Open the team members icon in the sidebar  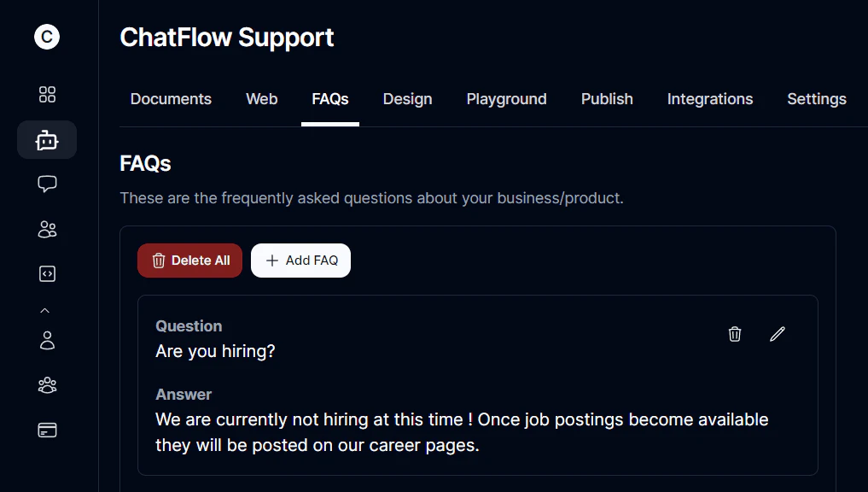pos(47,385)
